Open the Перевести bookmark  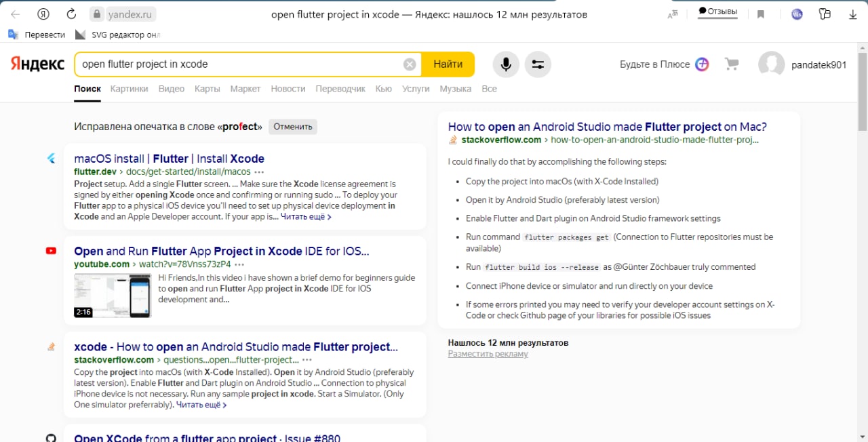click(37, 35)
